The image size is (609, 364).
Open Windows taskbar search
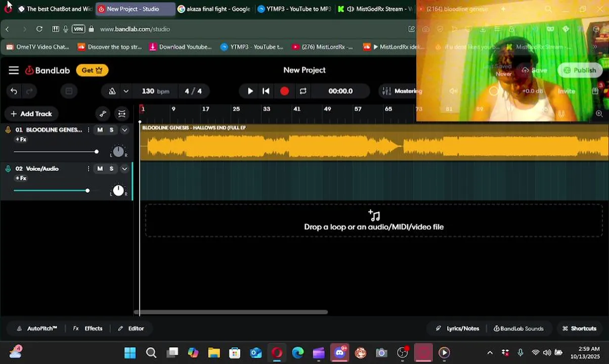pos(151,353)
